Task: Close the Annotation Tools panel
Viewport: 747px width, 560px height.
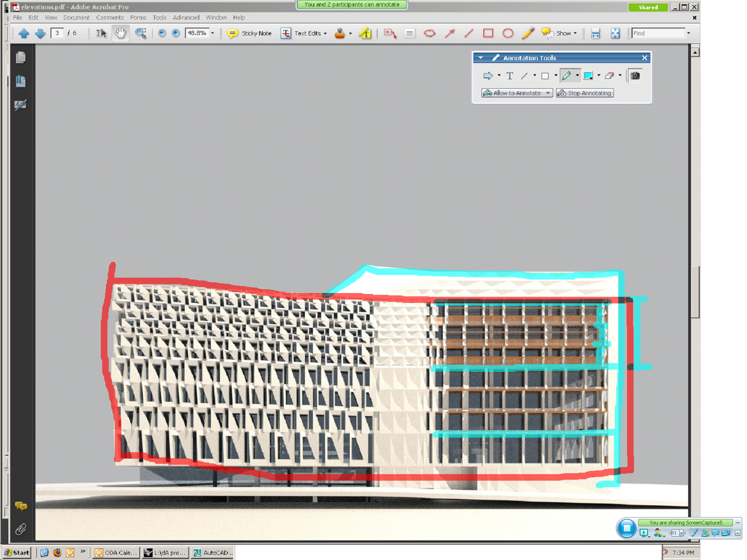Action: click(x=645, y=58)
